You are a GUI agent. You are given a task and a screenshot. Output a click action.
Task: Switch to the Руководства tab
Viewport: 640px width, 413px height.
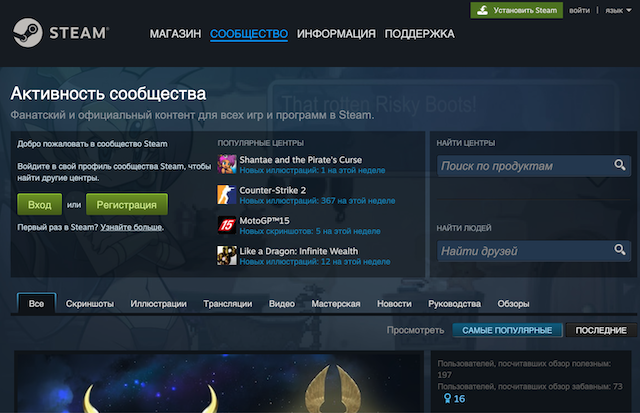454,304
